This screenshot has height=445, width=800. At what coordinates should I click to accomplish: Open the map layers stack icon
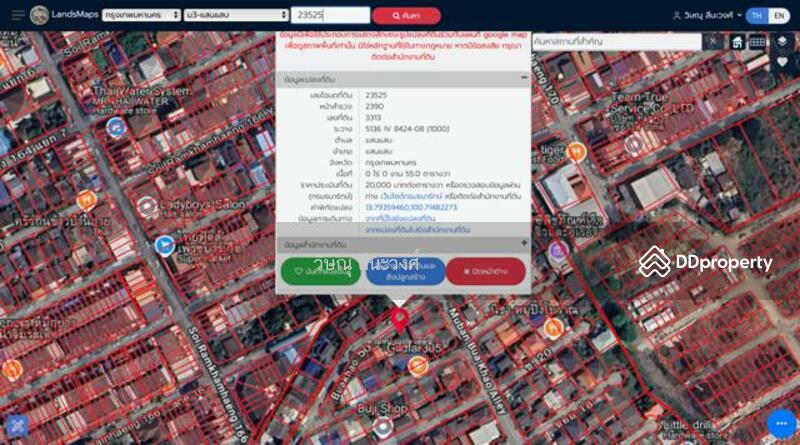782,42
